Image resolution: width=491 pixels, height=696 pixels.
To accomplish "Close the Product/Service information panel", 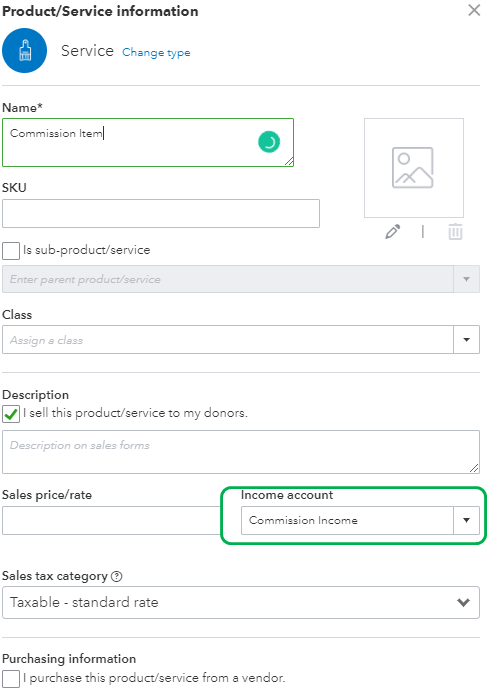I will coord(474,10).
